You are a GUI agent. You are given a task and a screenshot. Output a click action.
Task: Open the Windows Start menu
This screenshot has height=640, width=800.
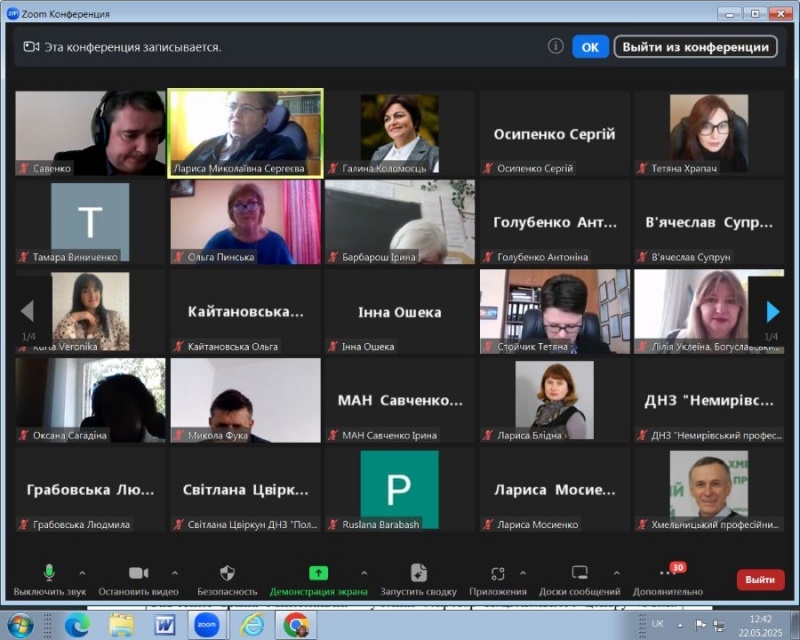20,625
